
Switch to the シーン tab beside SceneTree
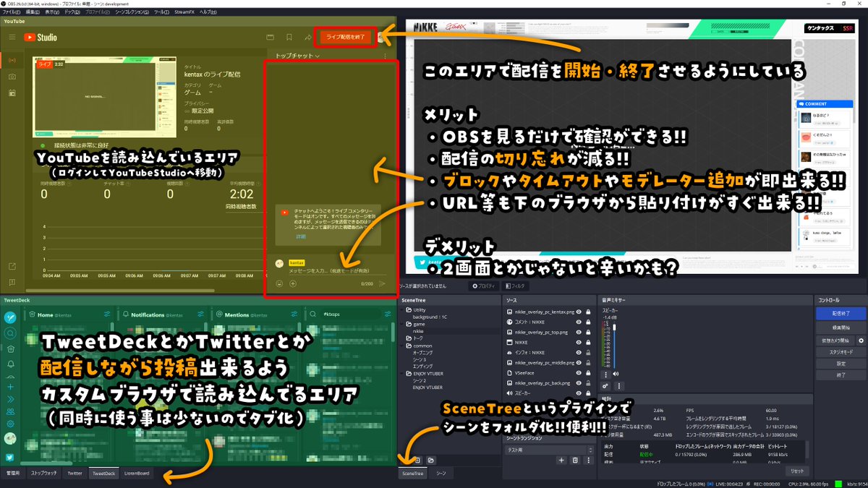click(441, 474)
